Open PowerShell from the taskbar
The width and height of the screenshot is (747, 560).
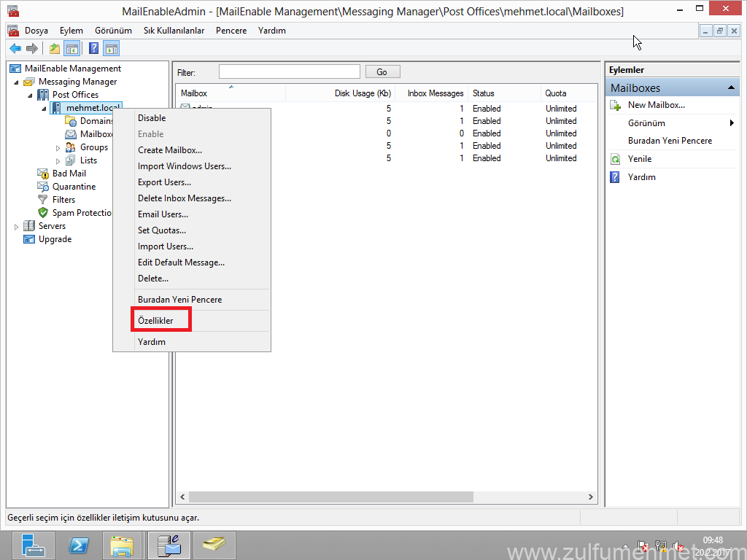(x=79, y=545)
